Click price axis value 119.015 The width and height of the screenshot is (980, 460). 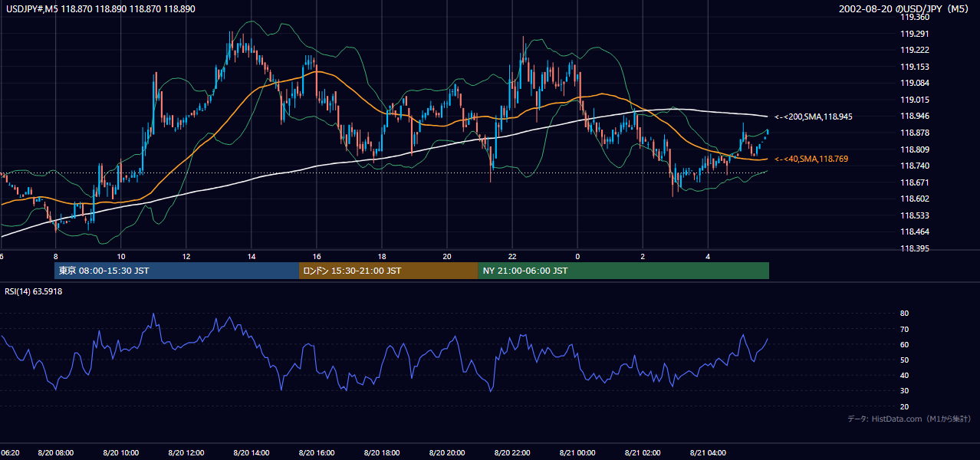pos(916,100)
